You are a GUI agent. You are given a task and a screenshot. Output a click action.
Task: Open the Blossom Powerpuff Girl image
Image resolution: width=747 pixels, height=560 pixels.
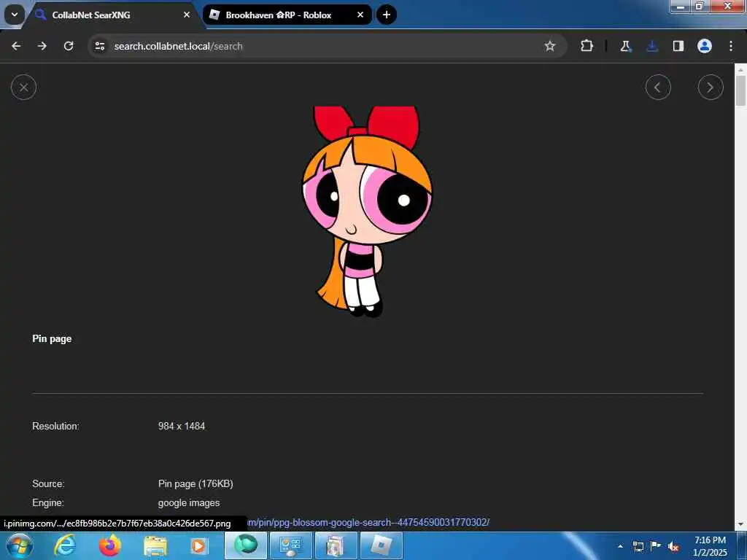tap(368, 211)
